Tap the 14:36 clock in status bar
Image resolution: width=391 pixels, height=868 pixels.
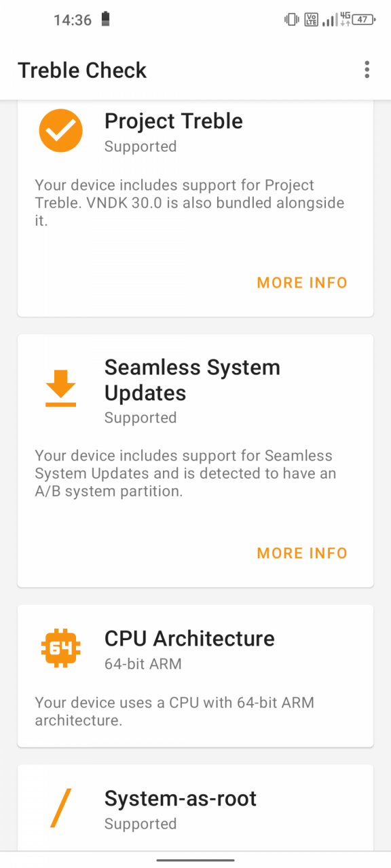click(x=73, y=20)
